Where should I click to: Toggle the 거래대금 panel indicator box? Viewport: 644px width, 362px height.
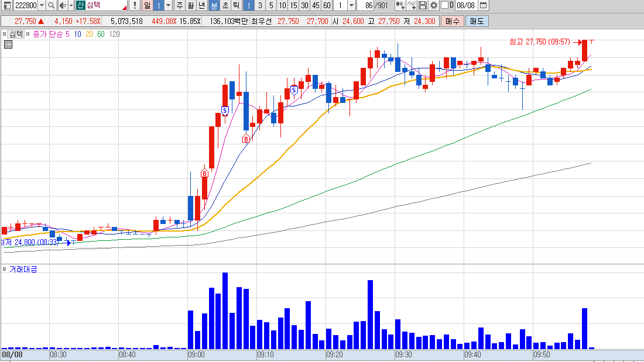(5, 269)
